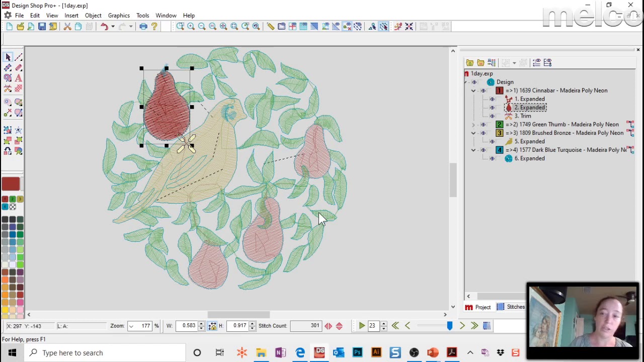This screenshot has height=362, width=644.
Task: Click the Help question mark icon
Action: click(154, 27)
